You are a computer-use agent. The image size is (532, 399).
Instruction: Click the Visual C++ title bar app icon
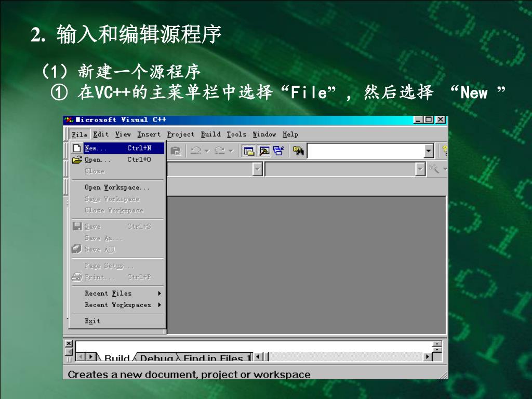click(x=69, y=120)
